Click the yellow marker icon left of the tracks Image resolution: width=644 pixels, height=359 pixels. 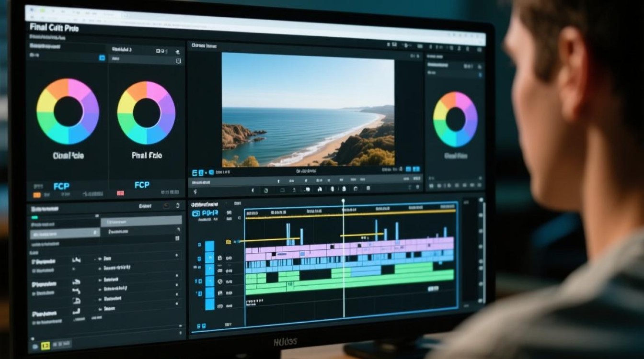pyautogui.click(x=228, y=242)
